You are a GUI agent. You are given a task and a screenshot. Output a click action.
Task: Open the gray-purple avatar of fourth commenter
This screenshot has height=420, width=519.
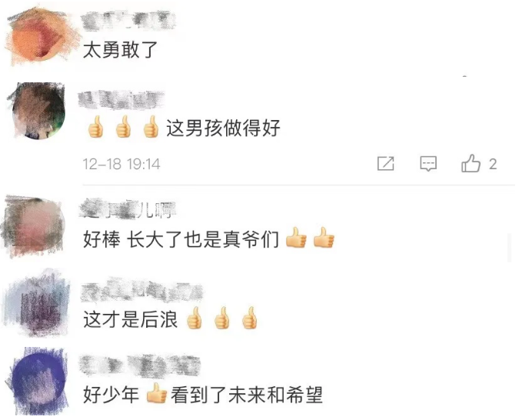point(37,304)
